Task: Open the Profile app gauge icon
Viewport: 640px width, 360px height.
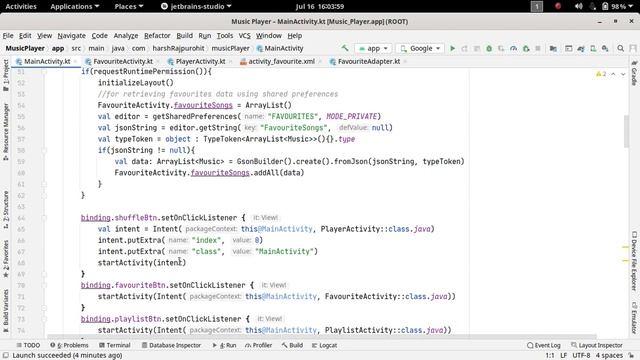Action: (x=513, y=48)
